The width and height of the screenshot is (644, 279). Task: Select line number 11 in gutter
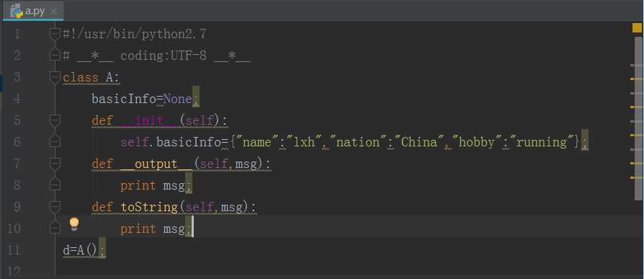pyautogui.click(x=14, y=250)
